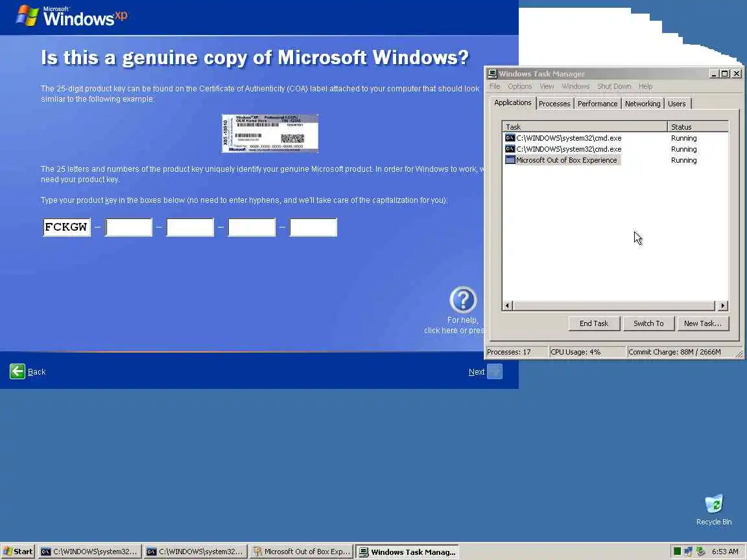Click the Certificate of Authenticity example image
The height and width of the screenshot is (560, 747).
pyautogui.click(x=270, y=134)
